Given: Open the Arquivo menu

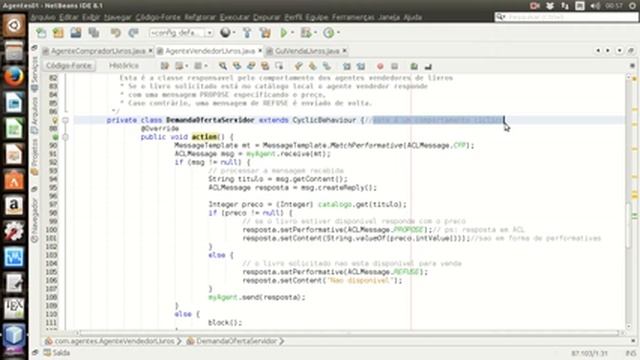Looking at the screenshot, I should pos(43,17).
